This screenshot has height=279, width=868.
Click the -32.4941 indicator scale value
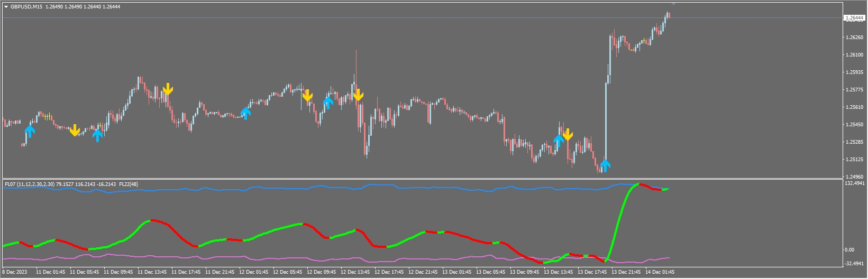coord(855,263)
